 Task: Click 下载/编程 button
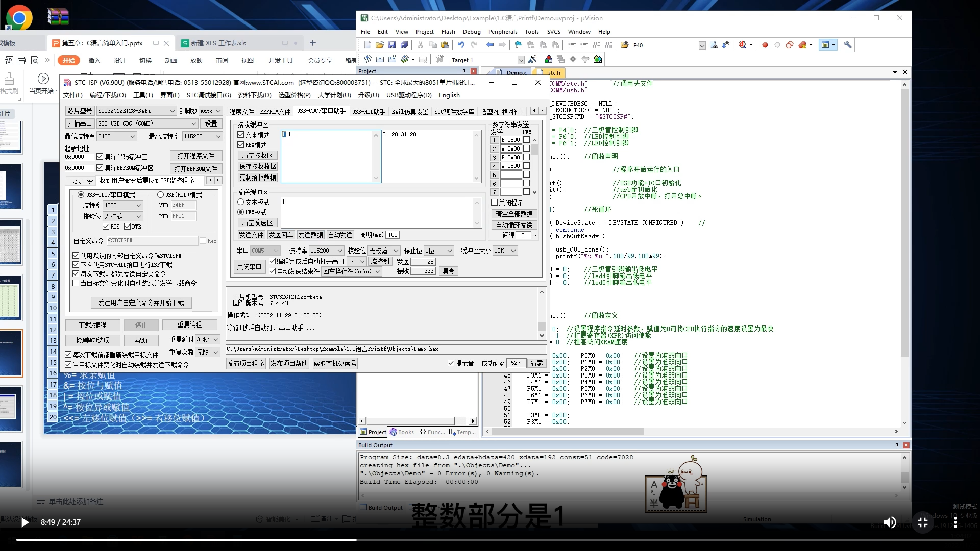point(92,325)
